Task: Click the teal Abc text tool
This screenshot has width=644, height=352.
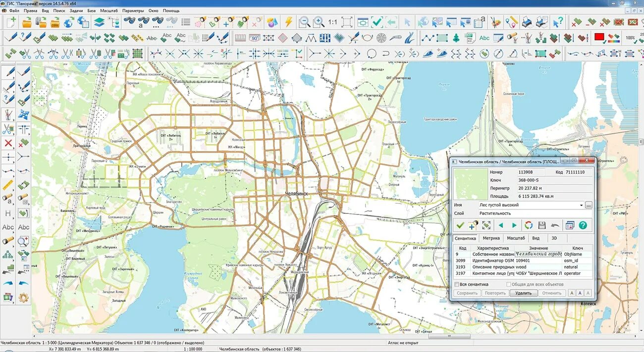Action: [x=484, y=38]
